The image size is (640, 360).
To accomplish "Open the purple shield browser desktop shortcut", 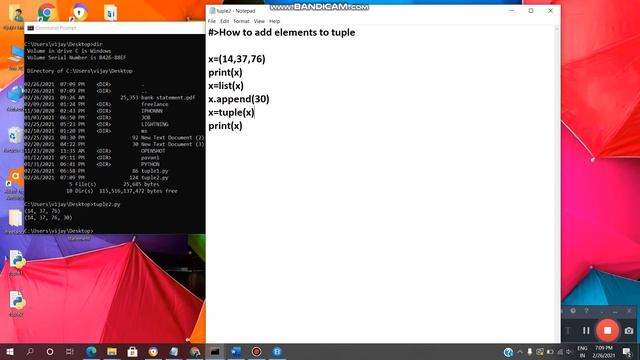I will tap(79, 13).
